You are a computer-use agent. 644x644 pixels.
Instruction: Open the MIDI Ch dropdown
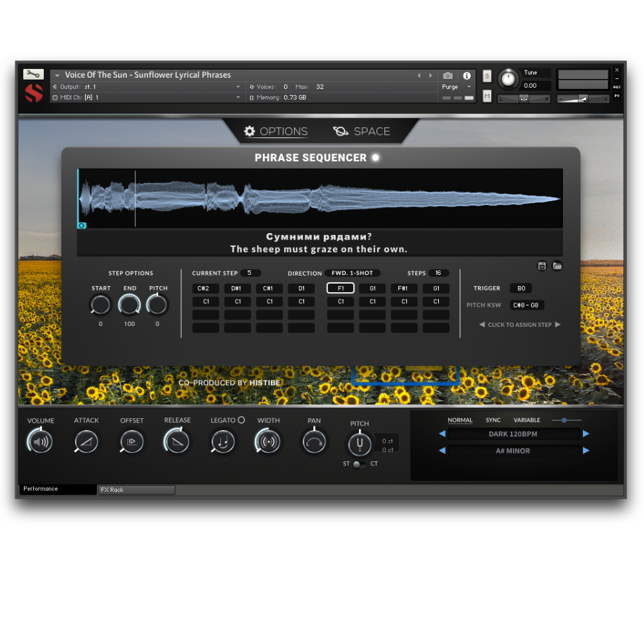pos(146,98)
